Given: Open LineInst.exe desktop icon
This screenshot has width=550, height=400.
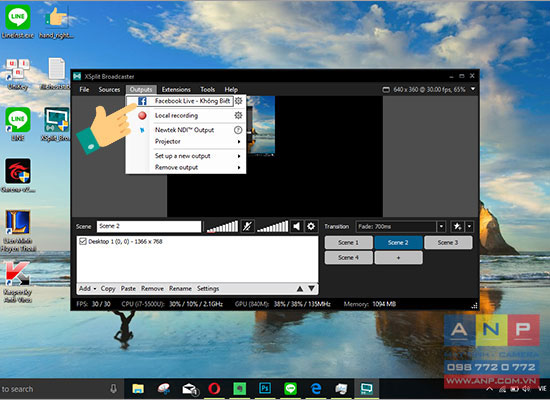Looking at the screenshot, I should point(18,21).
